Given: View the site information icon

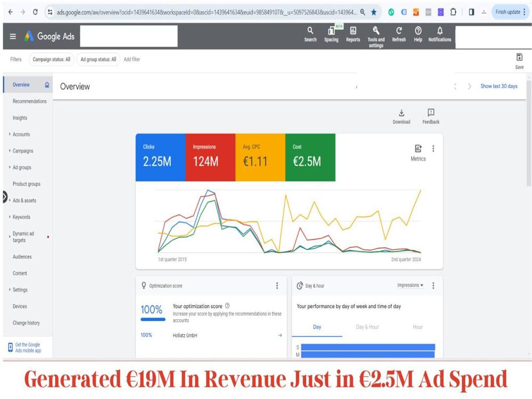Looking at the screenshot, I should coord(50,12).
